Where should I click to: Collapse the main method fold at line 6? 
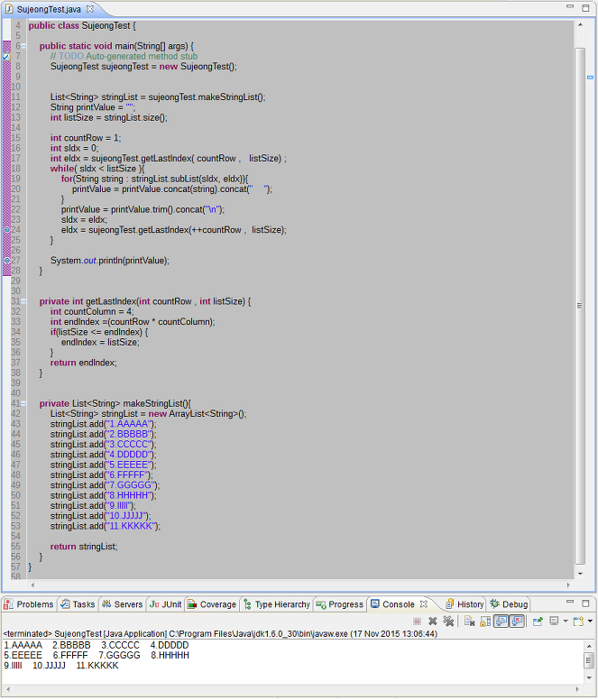[x=23, y=46]
